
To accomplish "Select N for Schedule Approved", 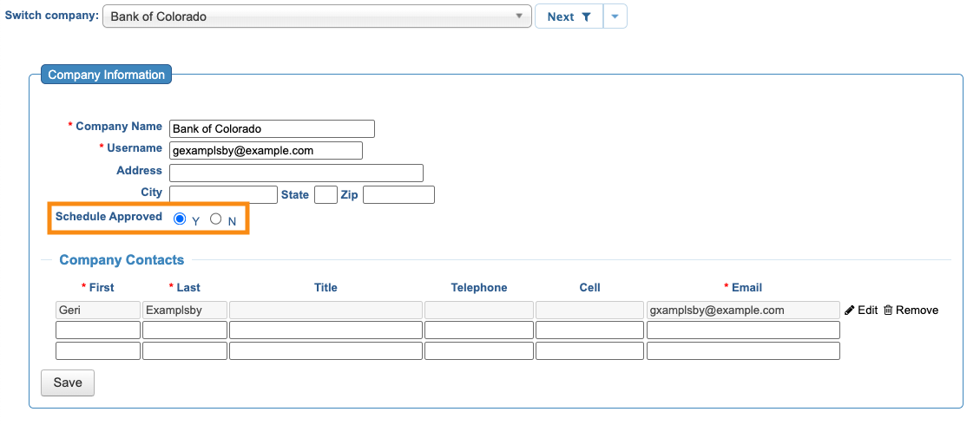I will tap(216, 219).
